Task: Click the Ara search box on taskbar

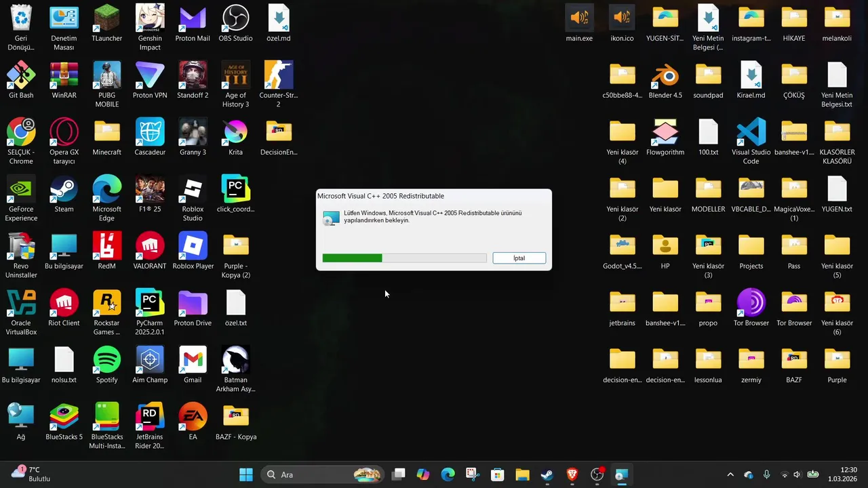Action: (x=322, y=474)
